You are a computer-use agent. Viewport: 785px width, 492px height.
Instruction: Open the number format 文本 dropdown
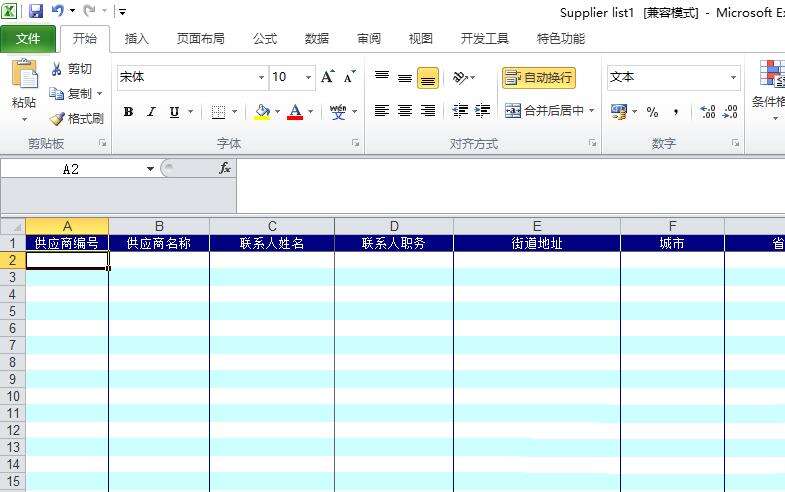coord(733,78)
